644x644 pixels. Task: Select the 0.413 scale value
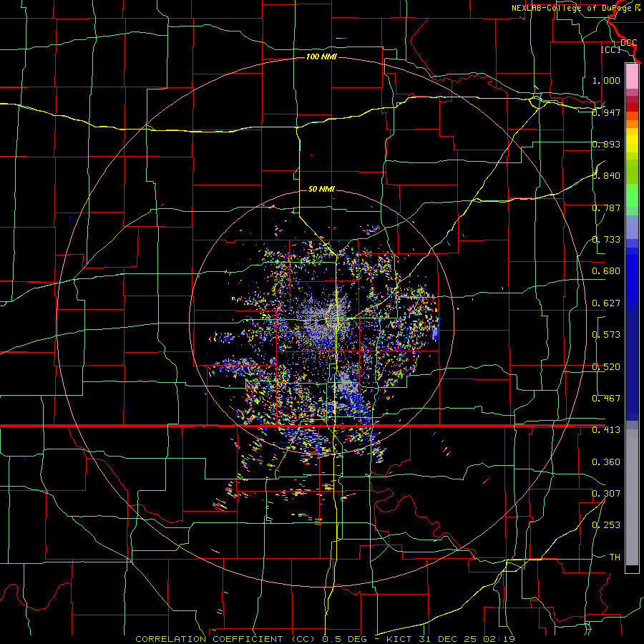(606, 430)
